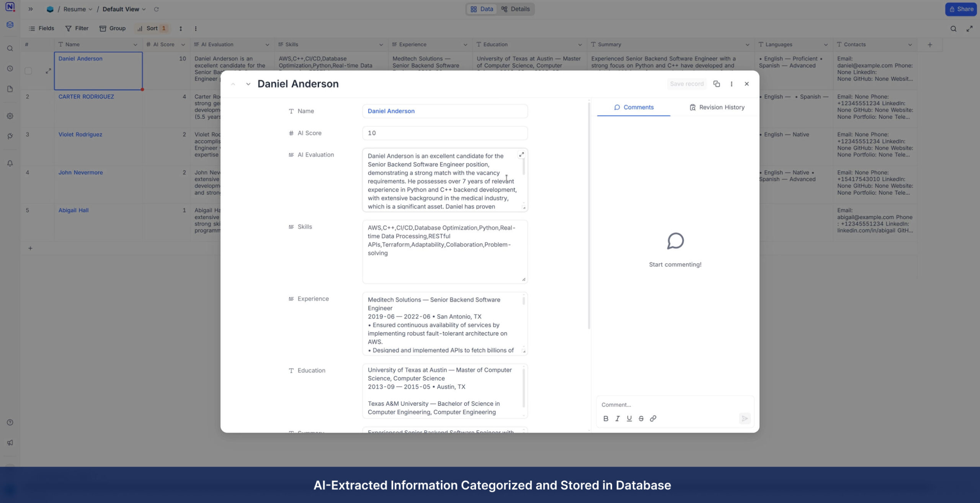This screenshot has height=503, width=980.
Task: Click the Bold formatting icon in comment box
Action: coord(606,418)
